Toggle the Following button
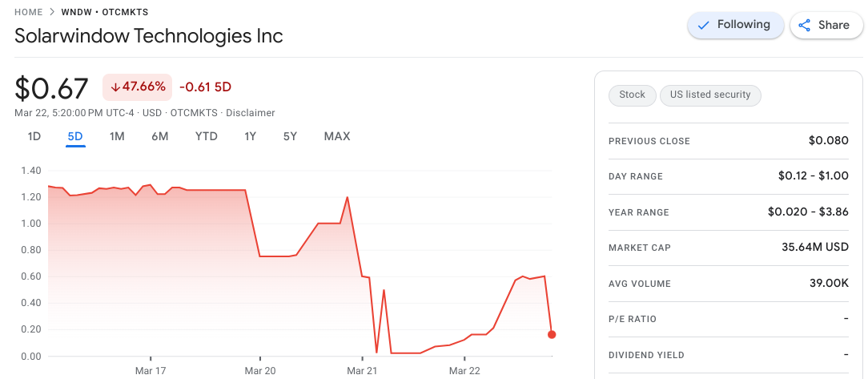868x379 pixels. click(734, 25)
